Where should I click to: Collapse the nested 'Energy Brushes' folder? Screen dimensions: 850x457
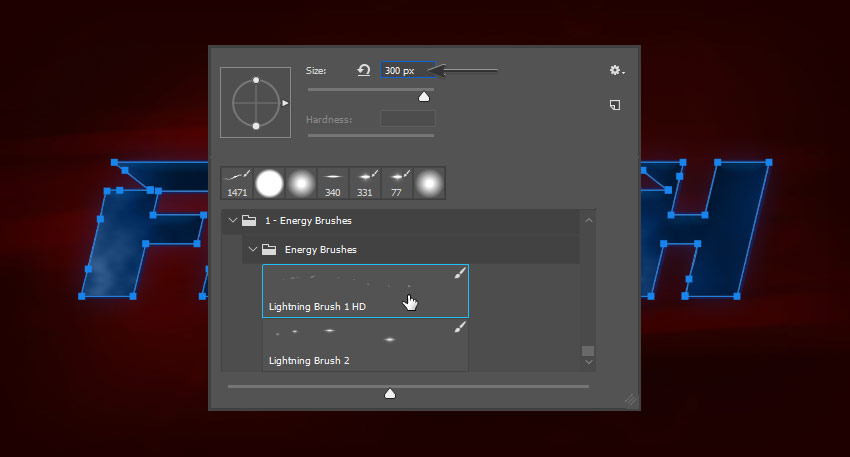coord(254,249)
